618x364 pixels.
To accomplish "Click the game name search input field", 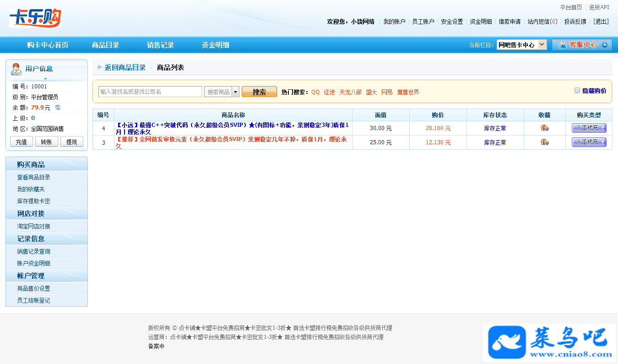I will point(150,92).
